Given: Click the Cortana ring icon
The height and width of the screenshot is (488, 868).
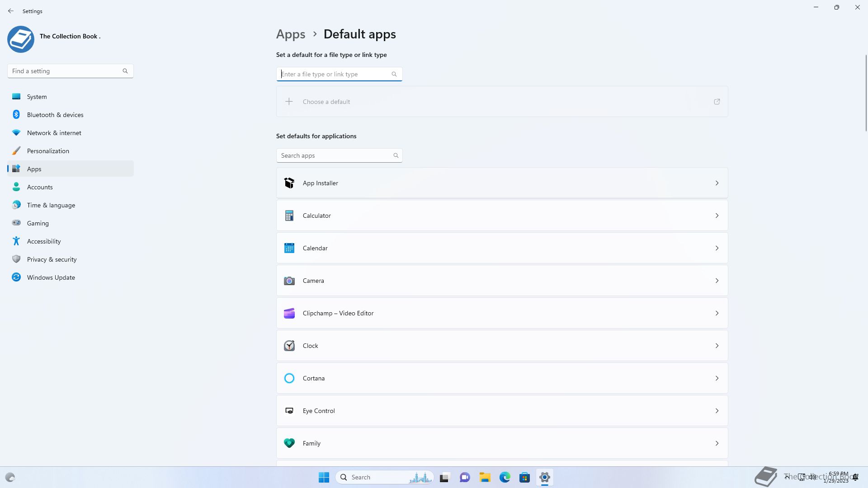Looking at the screenshot, I should (289, 378).
